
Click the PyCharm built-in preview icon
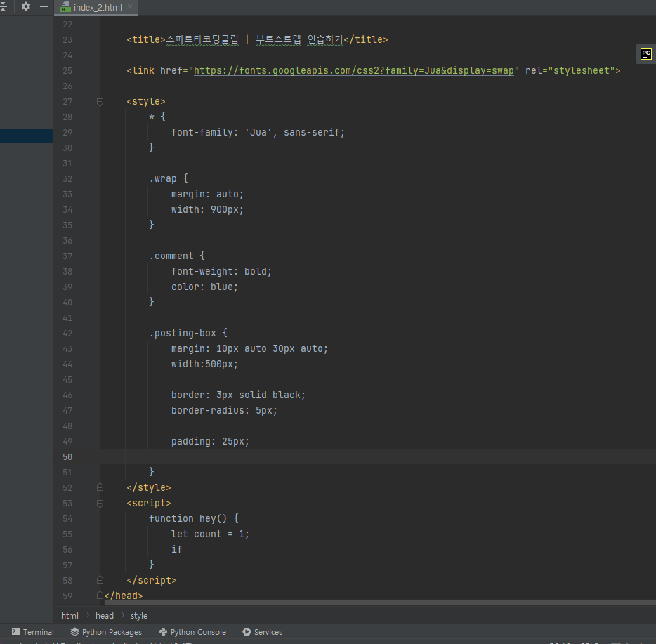coord(646,54)
